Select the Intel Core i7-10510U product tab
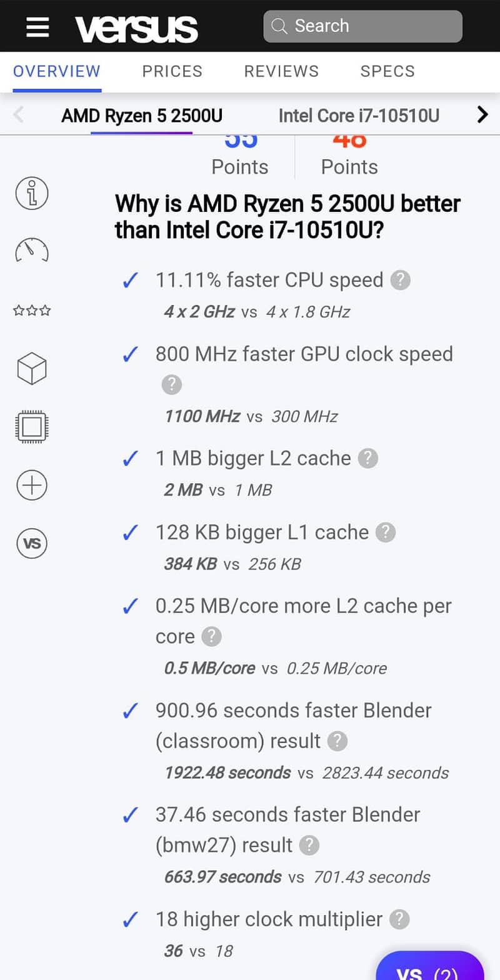 click(359, 116)
